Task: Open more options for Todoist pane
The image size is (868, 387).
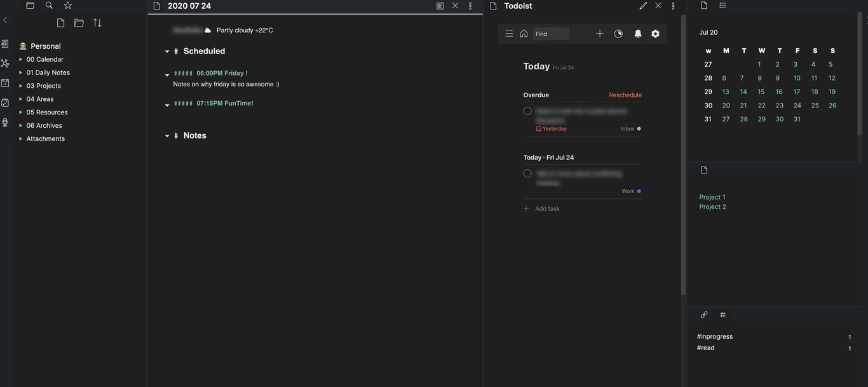Action: click(x=673, y=6)
